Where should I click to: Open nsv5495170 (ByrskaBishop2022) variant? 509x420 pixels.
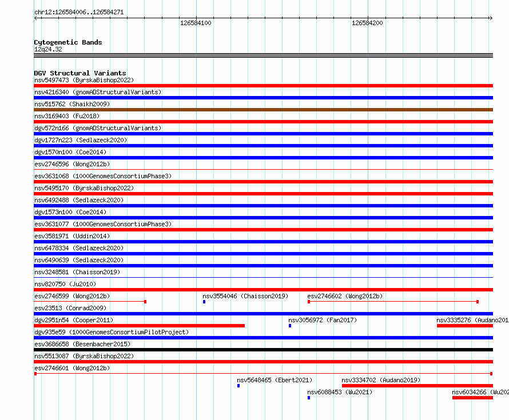[x=84, y=188]
